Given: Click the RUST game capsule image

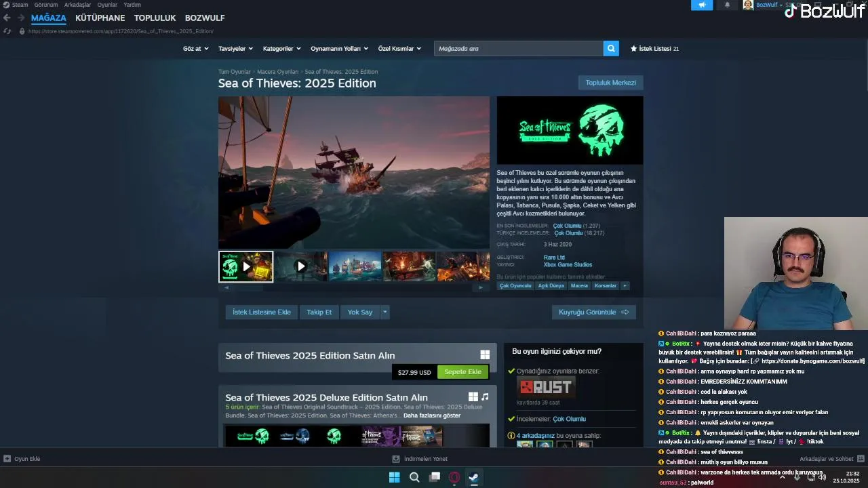Looking at the screenshot, I should [x=546, y=387].
